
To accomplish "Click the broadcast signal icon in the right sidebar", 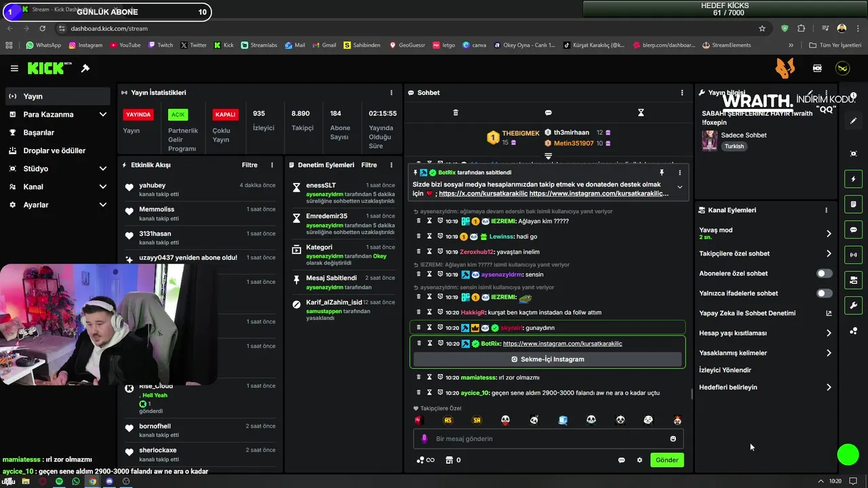I will pyautogui.click(x=854, y=255).
